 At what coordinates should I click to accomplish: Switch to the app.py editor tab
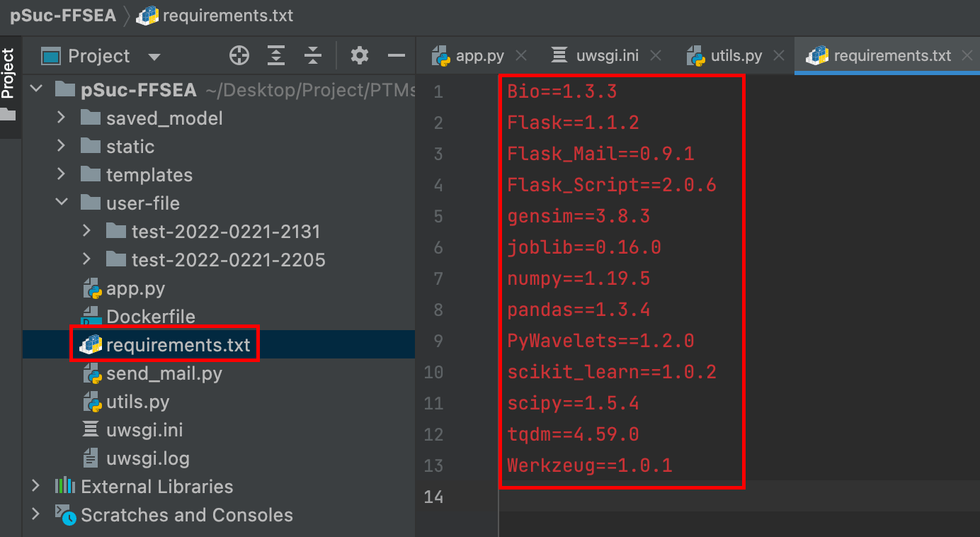(x=480, y=56)
